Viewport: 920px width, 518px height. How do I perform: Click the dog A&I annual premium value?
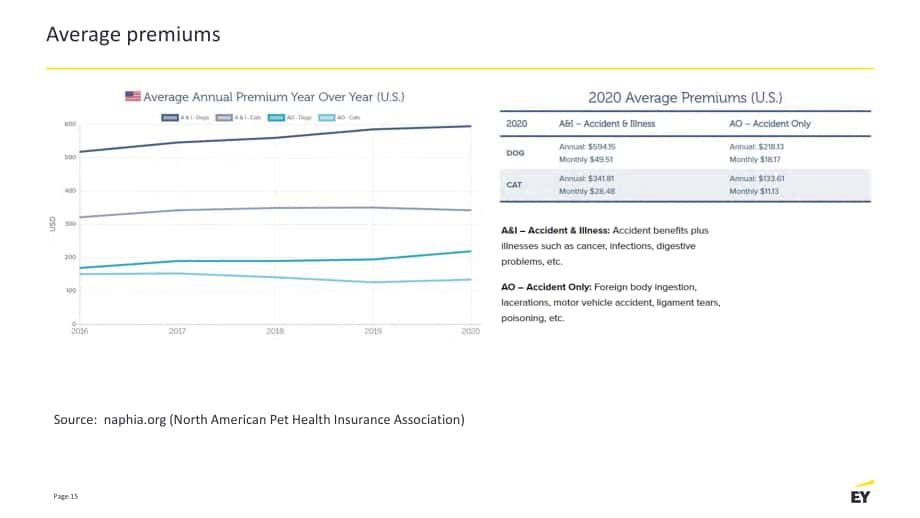(x=587, y=147)
